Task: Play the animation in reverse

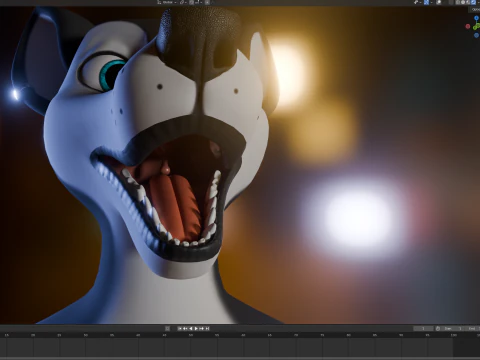Action: click(191, 328)
